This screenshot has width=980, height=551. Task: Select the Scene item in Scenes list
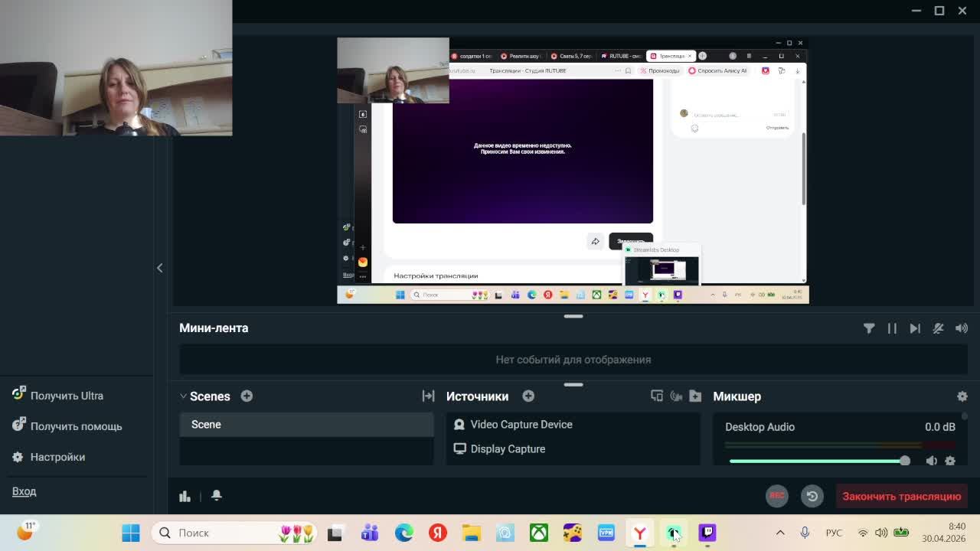pos(306,425)
